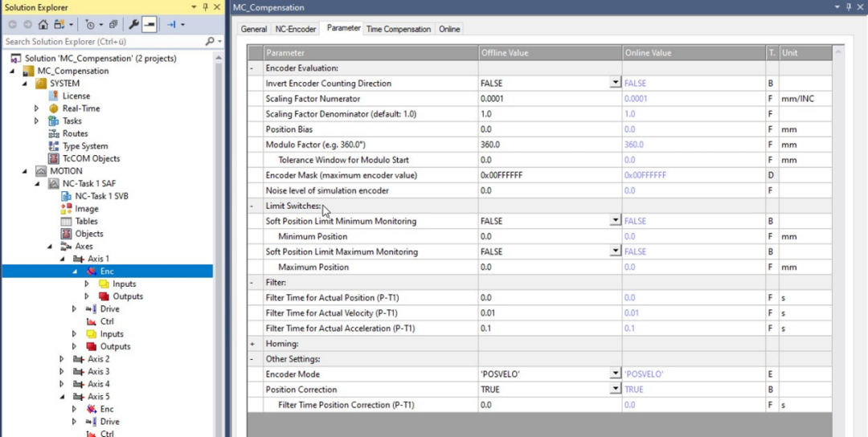Viewport: 868px width, 437px height.
Task: Click the Objects item icon under NC-Task
Action: point(67,234)
